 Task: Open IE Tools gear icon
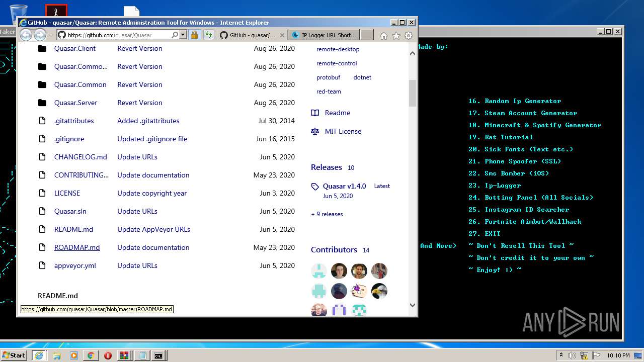(409, 36)
